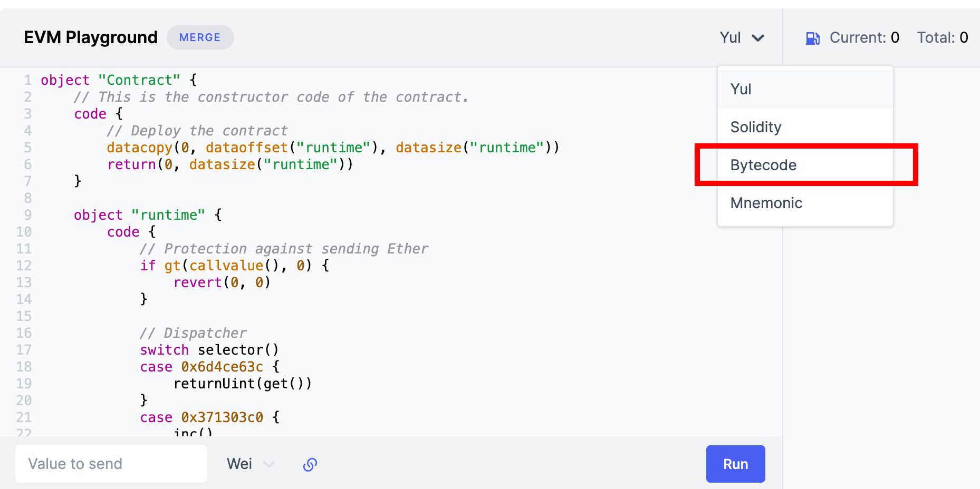This screenshot has height=489, width=980.
Task: Click case 0x6d4ce63c in the editor
Action: point(209,367)
